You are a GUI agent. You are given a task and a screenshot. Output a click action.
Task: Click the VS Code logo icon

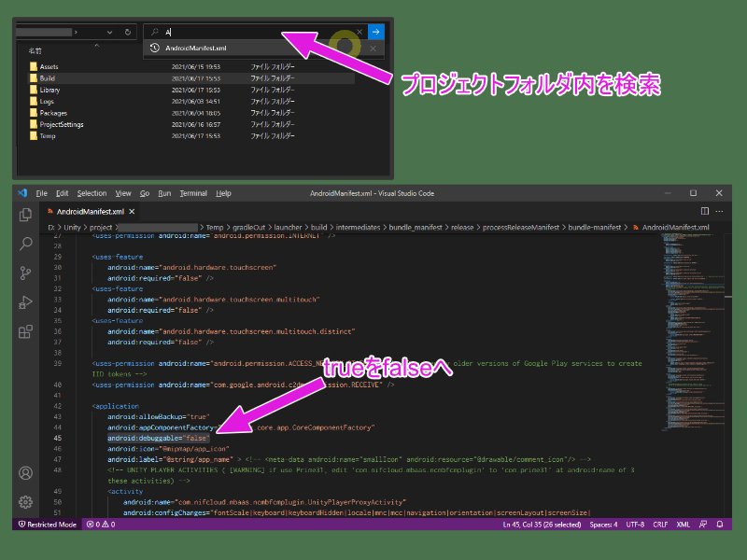coord(22,193)
